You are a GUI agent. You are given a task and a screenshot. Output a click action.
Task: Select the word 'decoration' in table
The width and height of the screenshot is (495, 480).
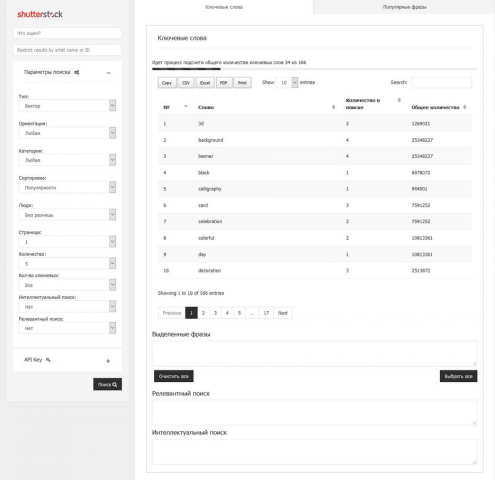[209, 270]
